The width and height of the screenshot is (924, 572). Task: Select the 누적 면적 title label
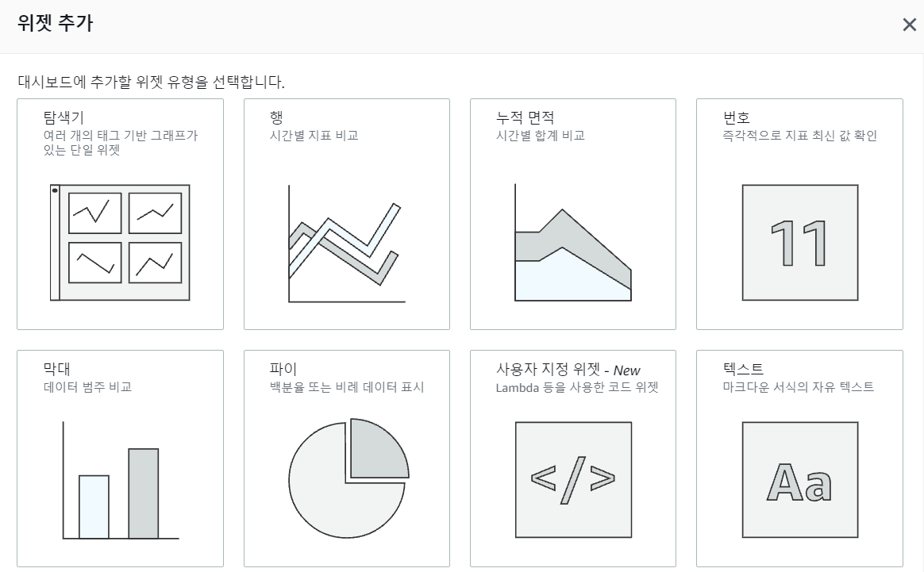525,117
